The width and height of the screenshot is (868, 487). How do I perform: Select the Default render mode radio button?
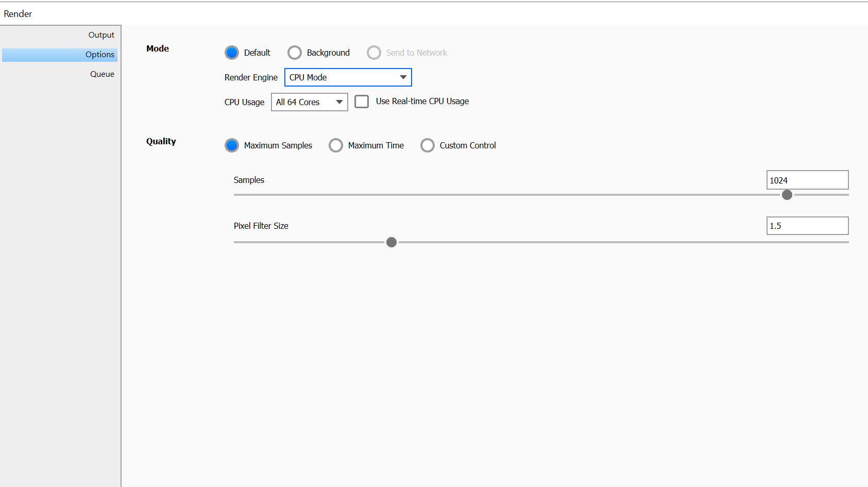click(x=232, y=53)
